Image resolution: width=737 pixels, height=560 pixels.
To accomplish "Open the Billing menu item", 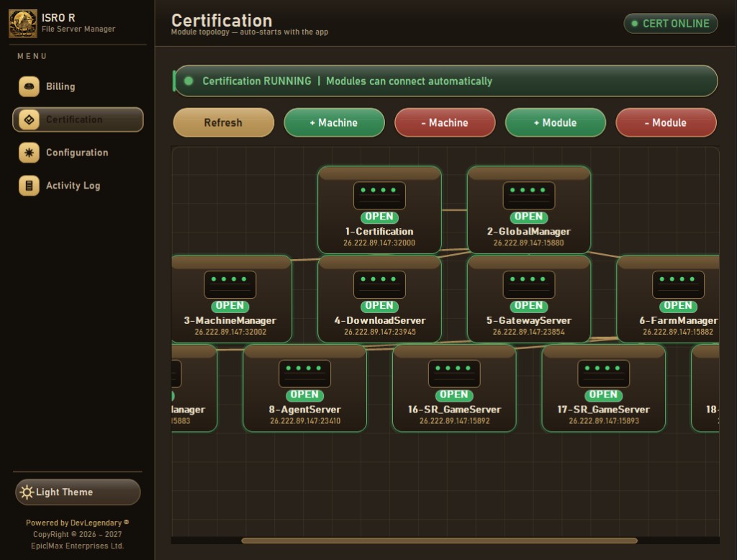I will [x=78, y=86].
